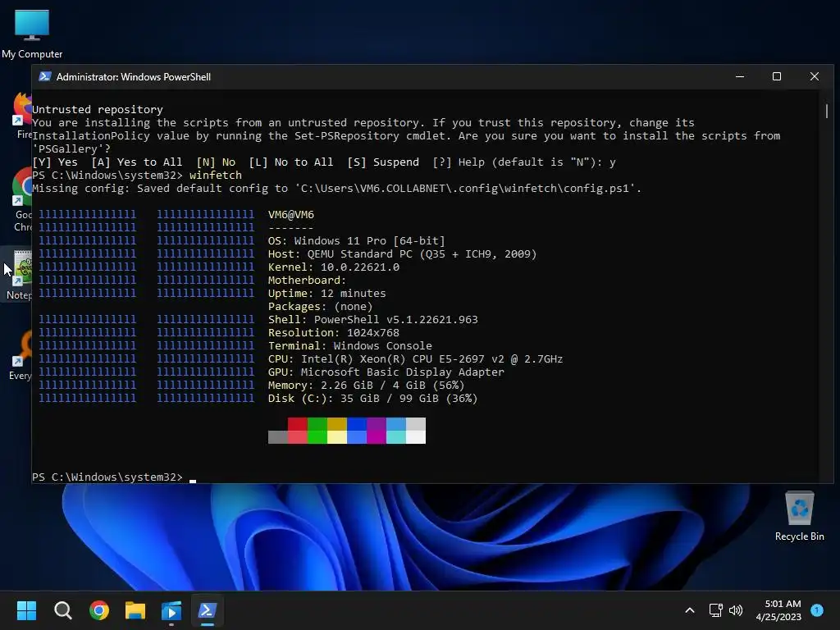Select PowerShell icon in the taskbar
Image resolution: width=840 pixels, height=630 pixels.
pyautogui.click(x=208, y=610)
